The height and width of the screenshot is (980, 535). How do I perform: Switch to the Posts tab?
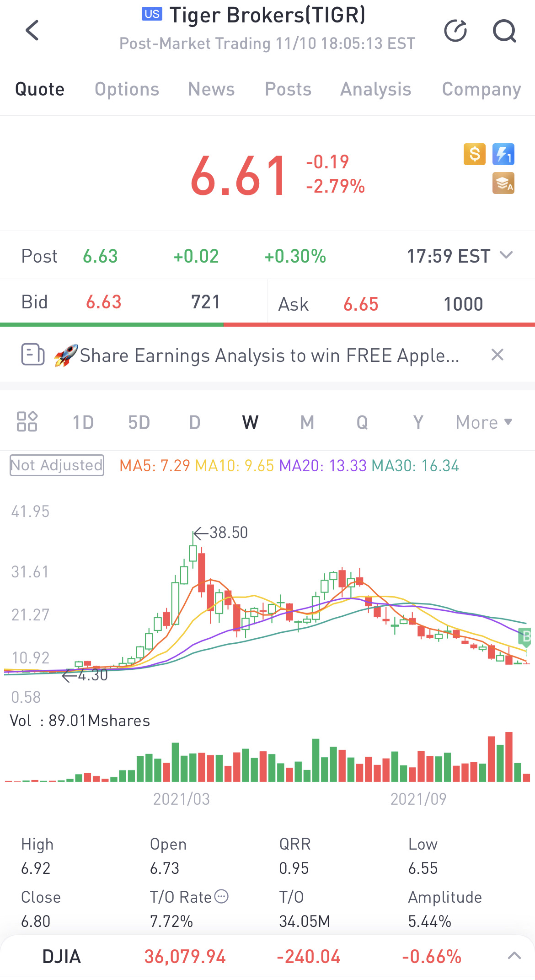click(x=288, y=89)
